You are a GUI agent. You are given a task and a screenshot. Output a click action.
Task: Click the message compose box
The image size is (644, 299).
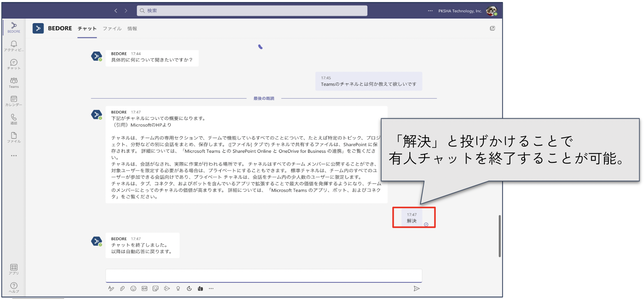(264, 275)
